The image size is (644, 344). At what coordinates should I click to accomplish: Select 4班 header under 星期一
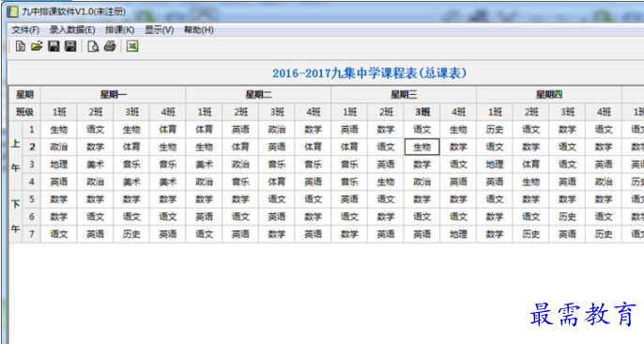coord(168,112)
